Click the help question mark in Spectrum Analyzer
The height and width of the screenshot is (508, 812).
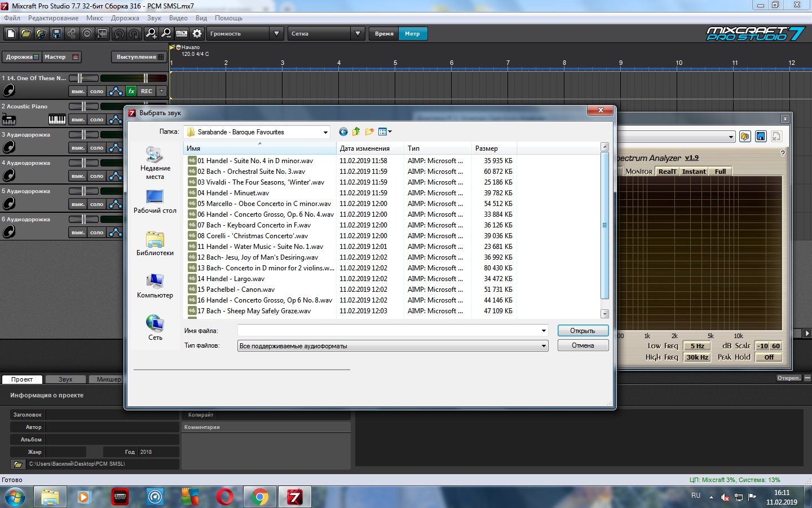click(x=782, y=153)
